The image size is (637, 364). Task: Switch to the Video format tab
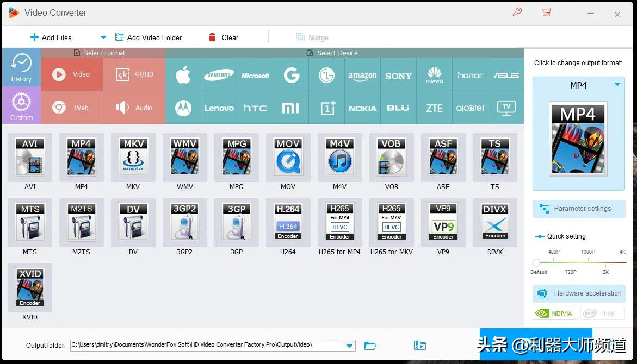[x=72, y=74]
